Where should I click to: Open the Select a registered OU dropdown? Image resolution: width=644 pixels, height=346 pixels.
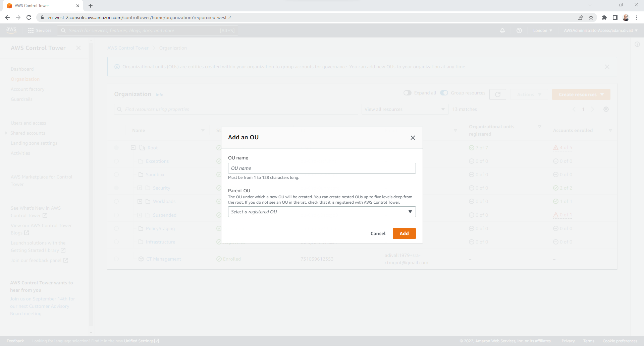(322, 212)
